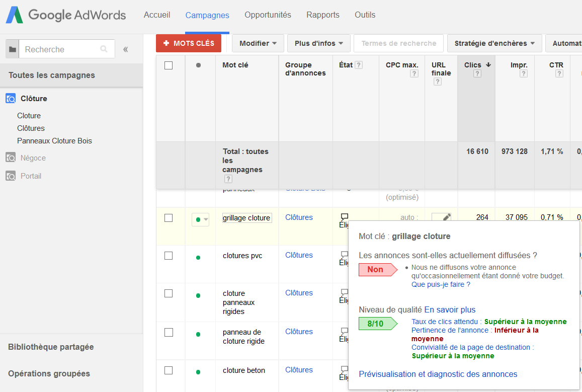Open Clôtures ad group for clotures pvc
This screenshot has width=582, height=392.
[x=299, y=255]
